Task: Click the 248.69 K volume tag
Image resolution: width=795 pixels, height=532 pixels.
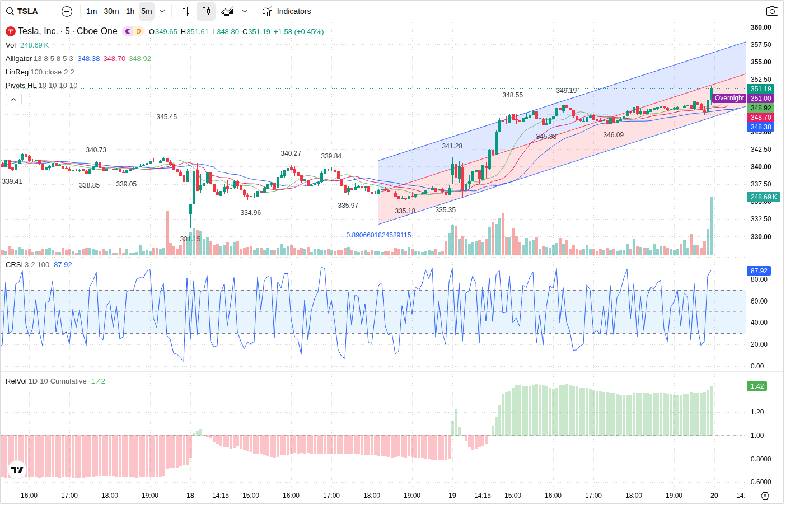Action: tap(764, 197)
